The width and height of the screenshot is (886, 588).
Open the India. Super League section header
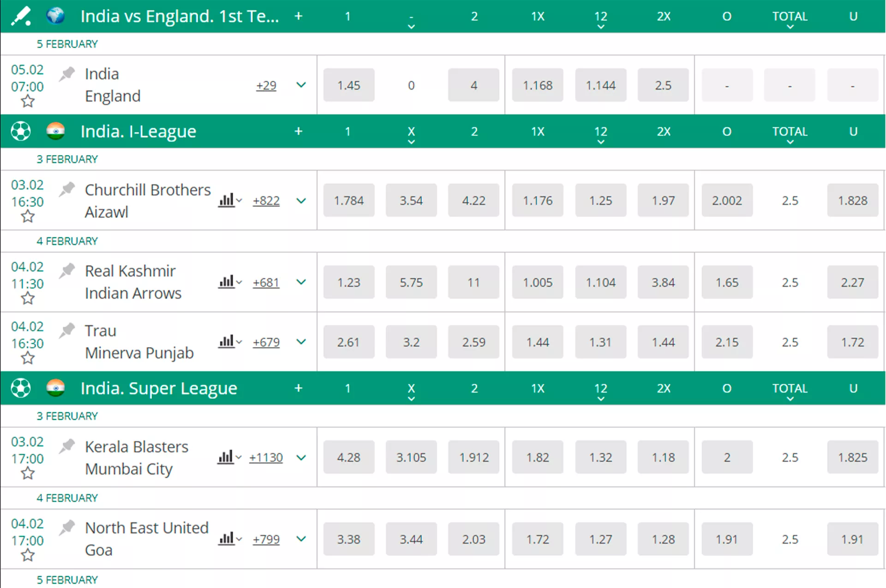[x=159, y=388]
